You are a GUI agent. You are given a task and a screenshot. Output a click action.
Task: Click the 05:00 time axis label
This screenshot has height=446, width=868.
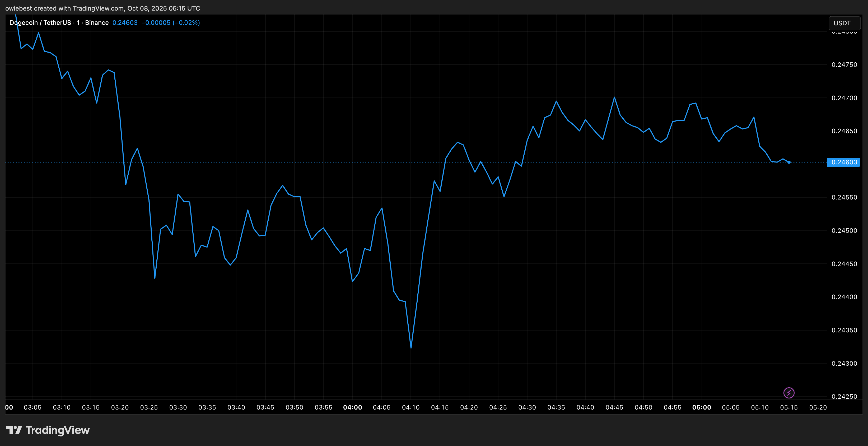702,407
